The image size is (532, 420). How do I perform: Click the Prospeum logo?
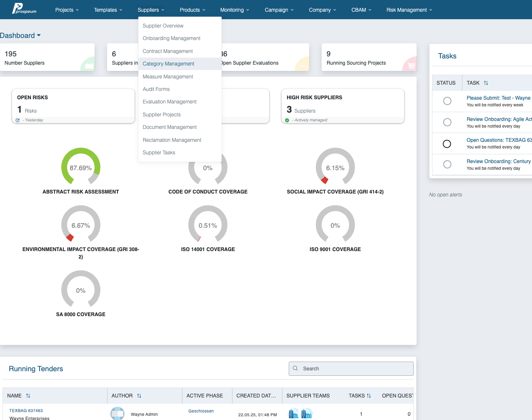(x=24, y=8)
